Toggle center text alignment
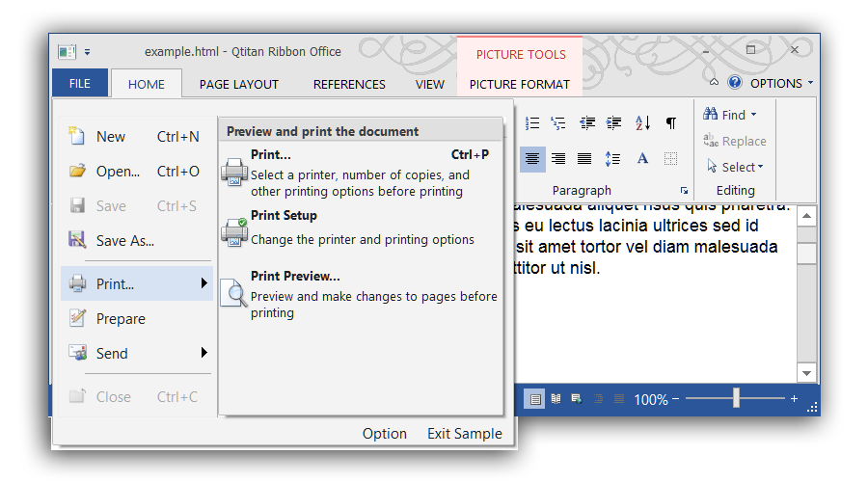 531,158
